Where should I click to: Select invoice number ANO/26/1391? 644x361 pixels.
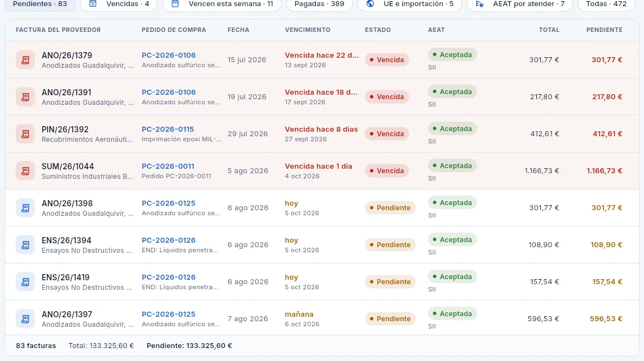[67, 92]
